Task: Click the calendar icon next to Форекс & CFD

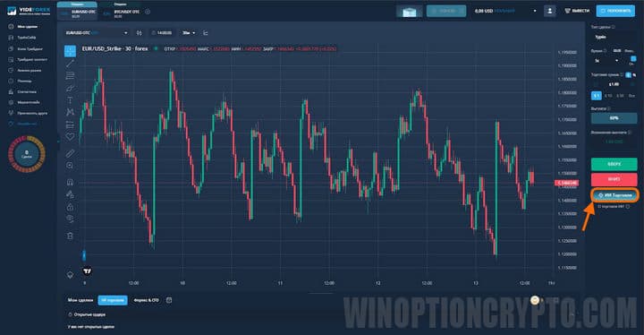Action: [x=169, y=300]
